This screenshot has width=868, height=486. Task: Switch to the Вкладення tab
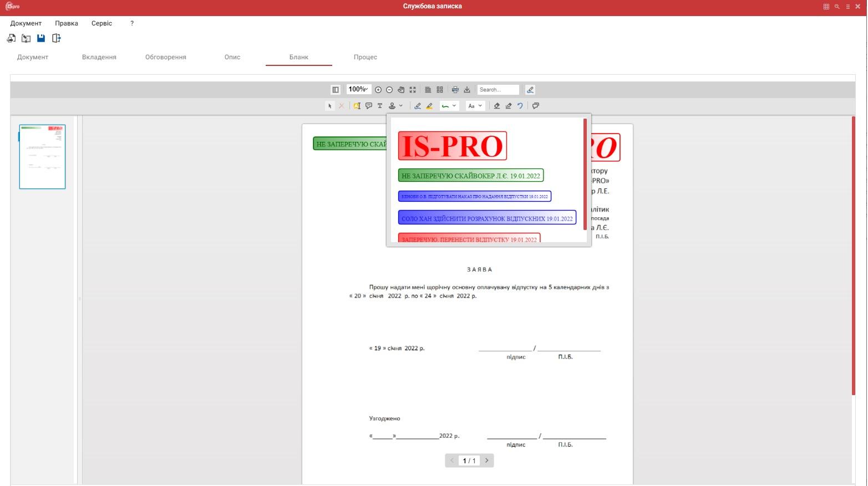[x=99, y=57]
